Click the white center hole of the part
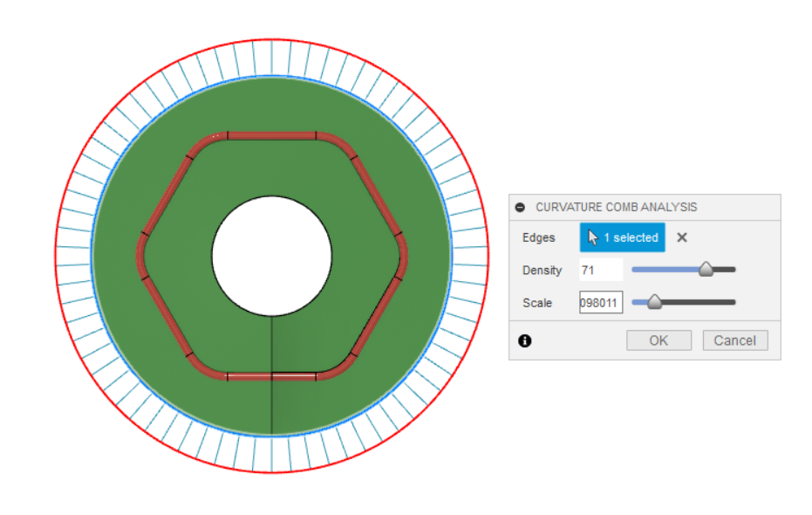This screenshot has height=515, width=812. pyautogui.click(x=272, y=256)
